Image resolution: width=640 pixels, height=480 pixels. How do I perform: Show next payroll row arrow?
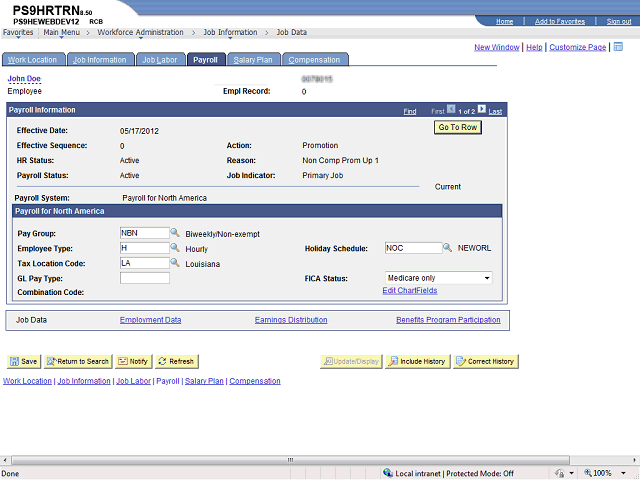[481, 110]
